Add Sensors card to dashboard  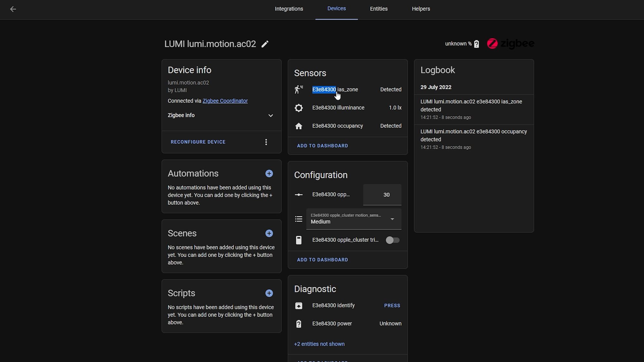coord(322,146)
